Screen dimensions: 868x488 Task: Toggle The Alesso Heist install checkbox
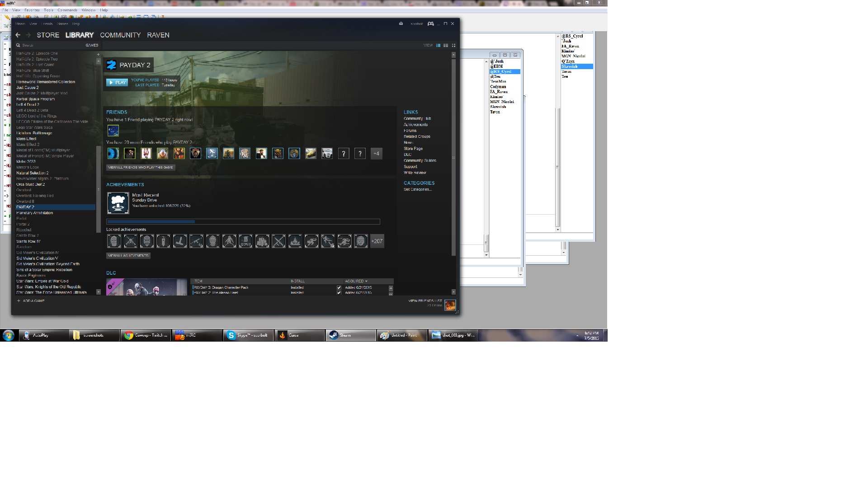tap(339, 293)
